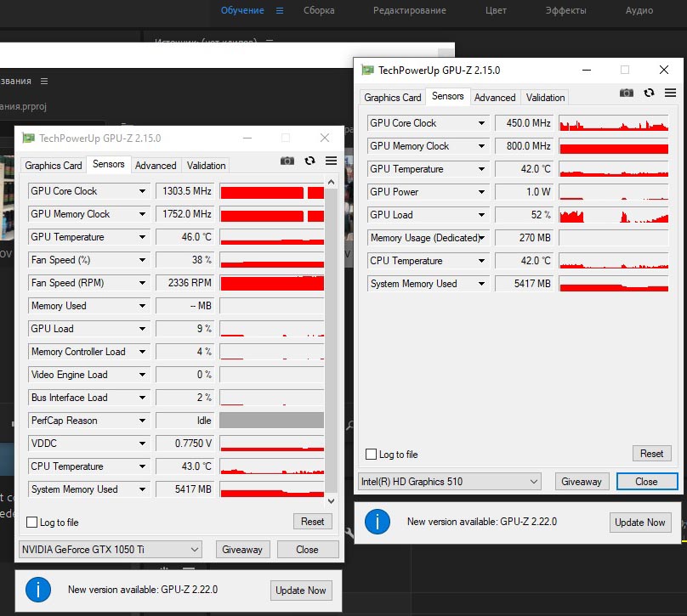Open GPU Memory Clock dropdown showing 1752.0 MHz
The image size is (687, 616).
[x=142, y=214]
